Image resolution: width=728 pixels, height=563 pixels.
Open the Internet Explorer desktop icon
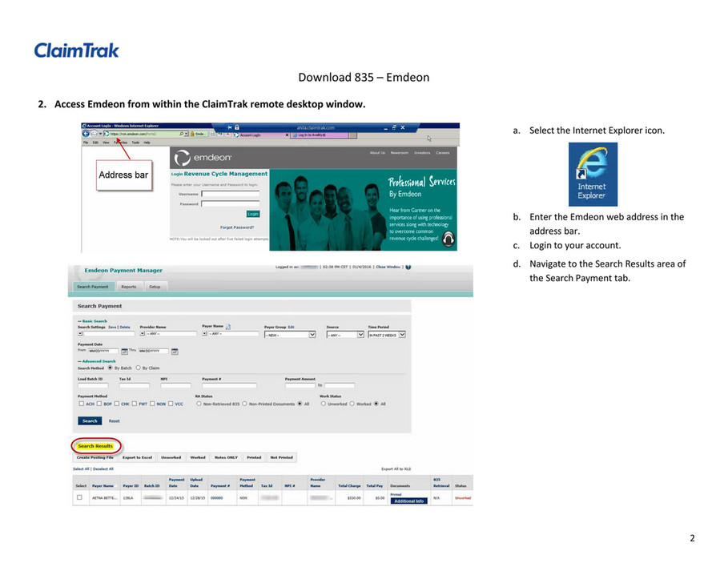click(x=593, y=174)
